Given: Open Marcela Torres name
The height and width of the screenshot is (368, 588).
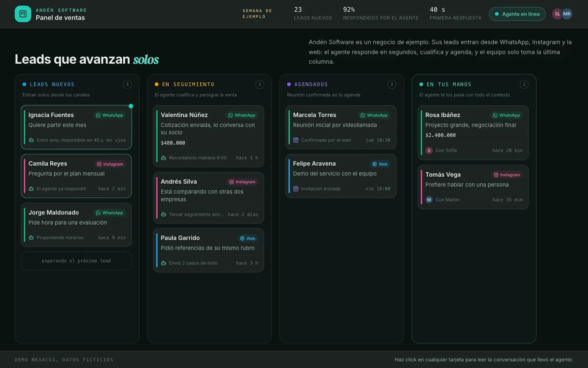Looking at the screenshot, I should click(315, 115).
